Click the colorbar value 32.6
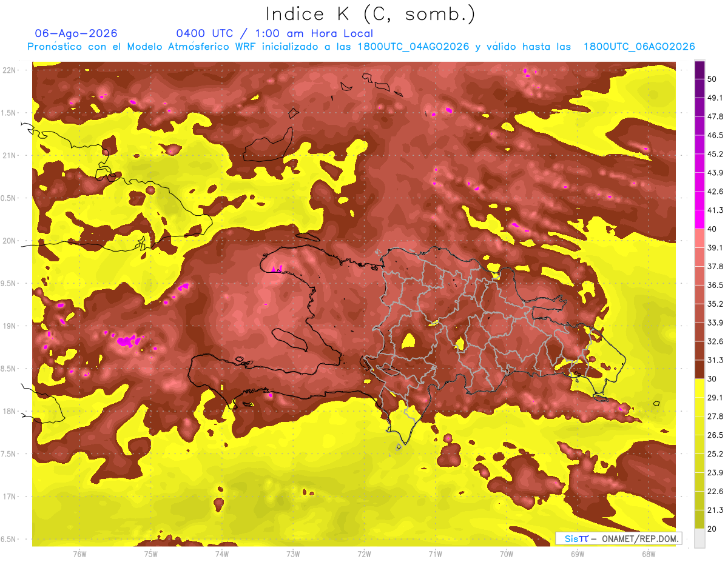The height and width of the screenshot is (562, 728). pos(715,341)
